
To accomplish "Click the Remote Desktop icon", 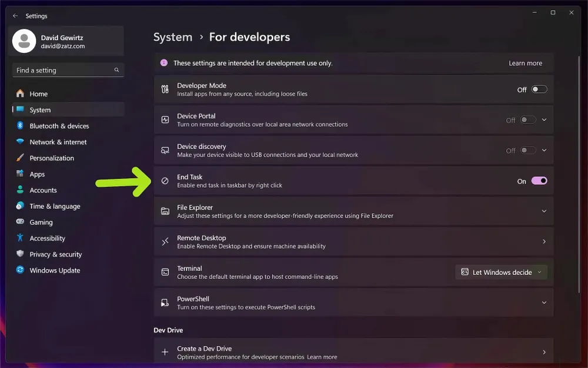I will [x=165, y=241].
